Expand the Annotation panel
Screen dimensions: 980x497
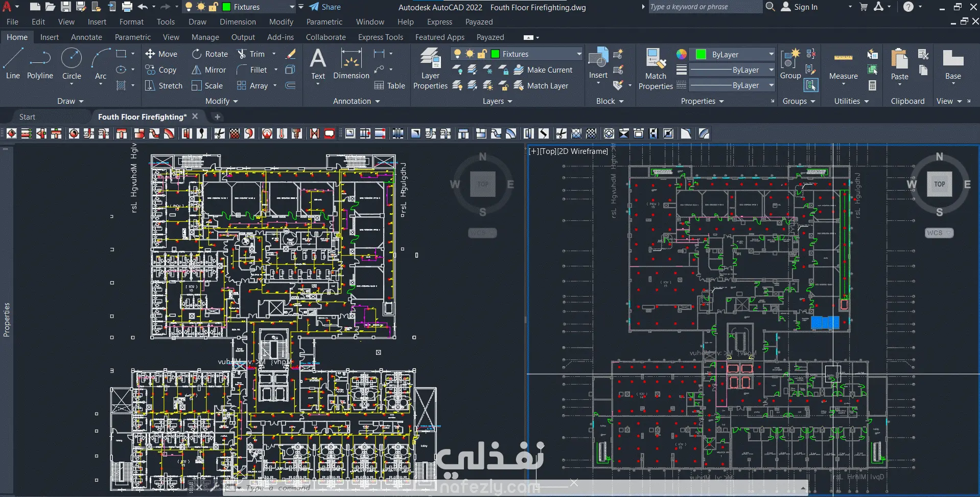tap(357, 101)
